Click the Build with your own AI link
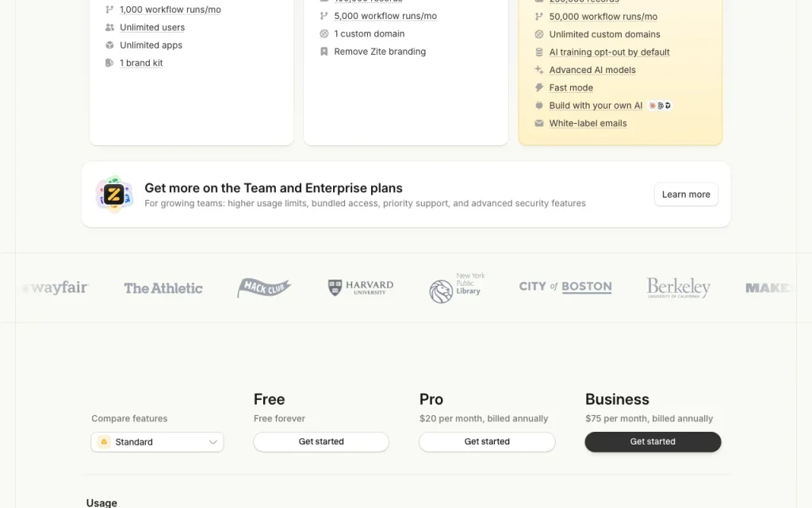This screenshot has height=508, width=812. (596, 106)
